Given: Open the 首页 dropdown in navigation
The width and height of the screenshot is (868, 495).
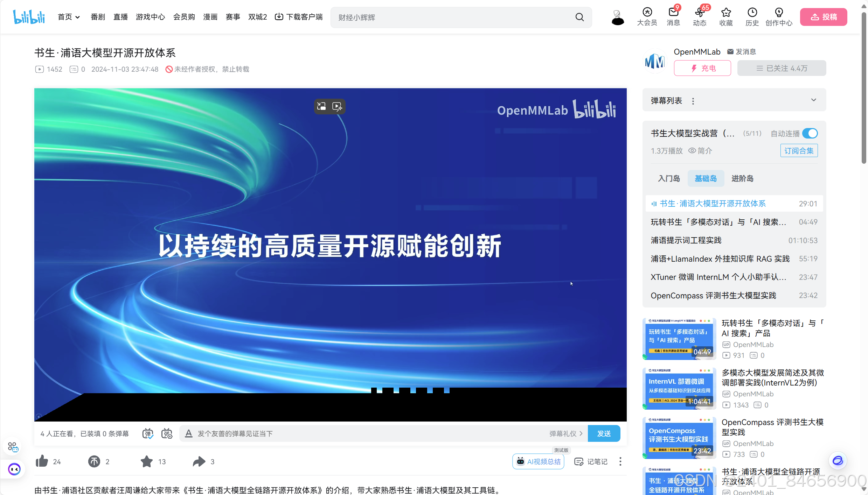Looking at the screenshot, I should (69, 17).
